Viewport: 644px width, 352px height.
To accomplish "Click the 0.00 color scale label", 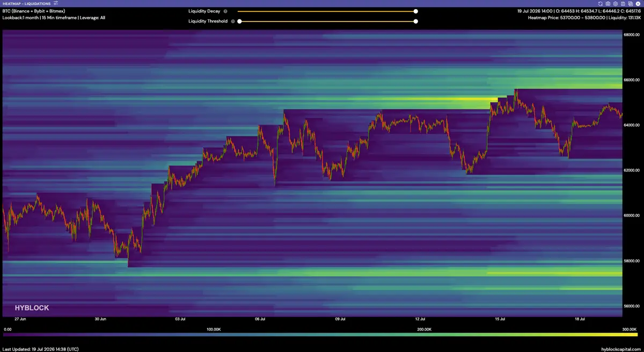I will [8, 329].
